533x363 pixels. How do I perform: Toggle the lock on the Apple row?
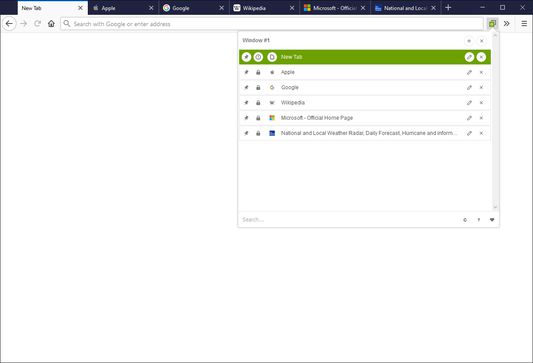click(x=258, y=72)
